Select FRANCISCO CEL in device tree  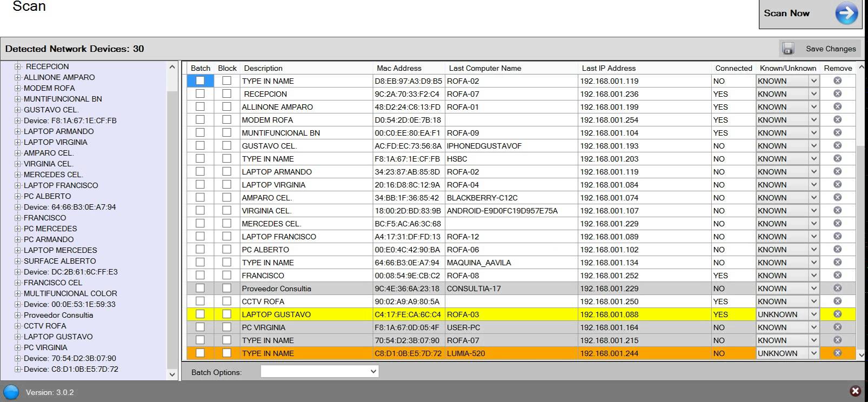[x=53, y=283]
